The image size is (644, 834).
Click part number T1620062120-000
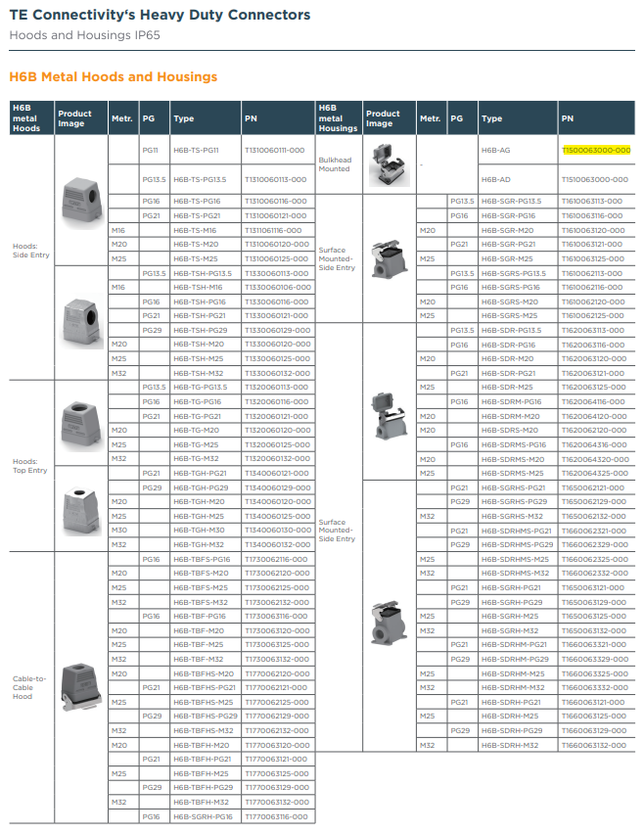pyautogui.click(x=593, y=430)
